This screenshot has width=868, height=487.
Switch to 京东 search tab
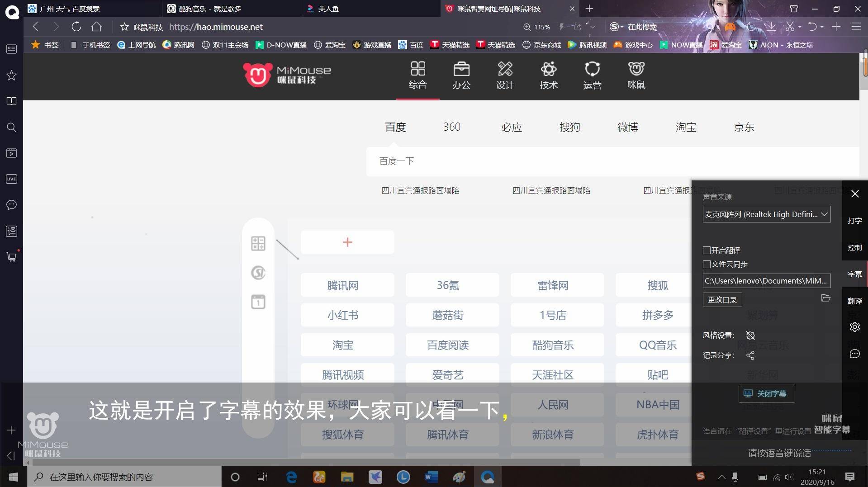coord(744,127)
